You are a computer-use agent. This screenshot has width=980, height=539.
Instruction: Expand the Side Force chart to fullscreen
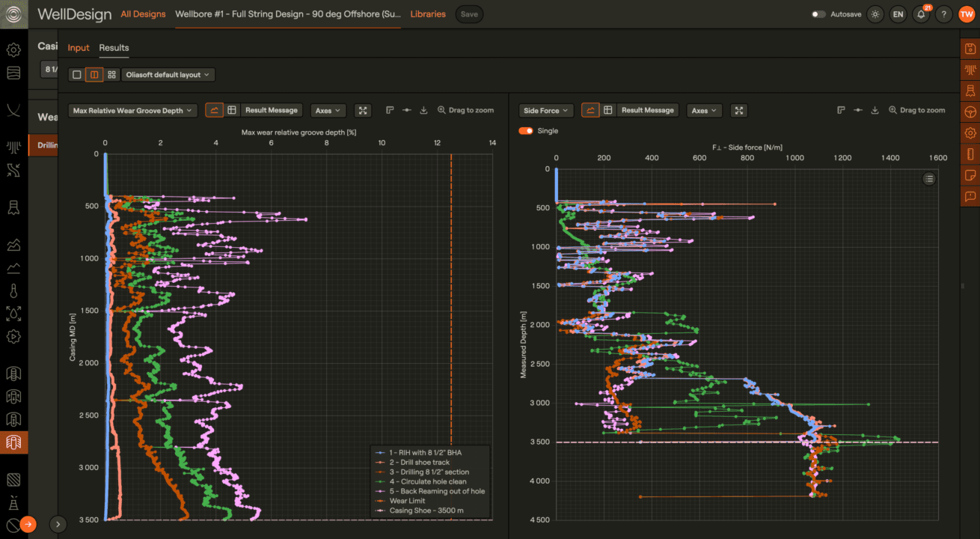pyautogui.click(x=738, y=111)
